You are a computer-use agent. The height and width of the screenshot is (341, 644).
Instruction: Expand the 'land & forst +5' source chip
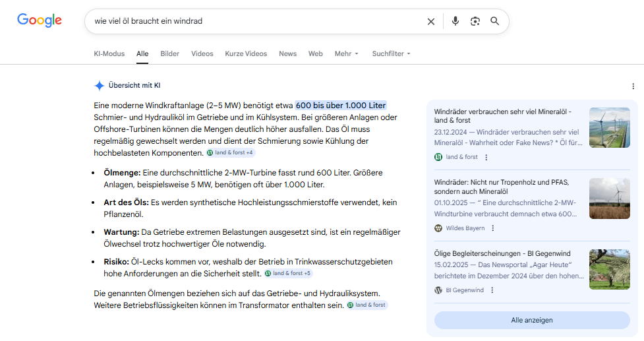(x=289, y=273)
